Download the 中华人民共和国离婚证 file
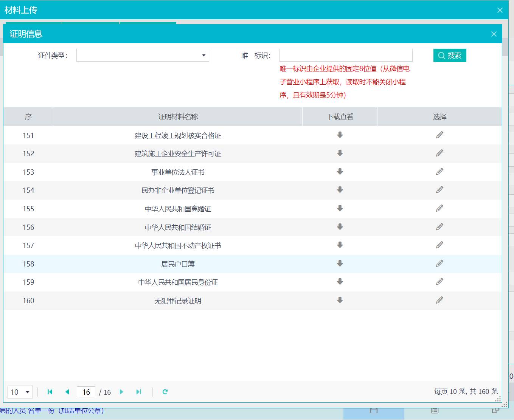This screenshot has height=420, width=514. [340, 208]
